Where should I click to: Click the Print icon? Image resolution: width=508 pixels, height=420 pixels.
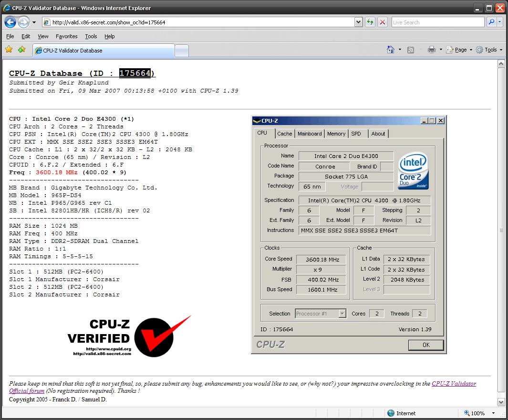pyautogui.click(x=432, y=50)
